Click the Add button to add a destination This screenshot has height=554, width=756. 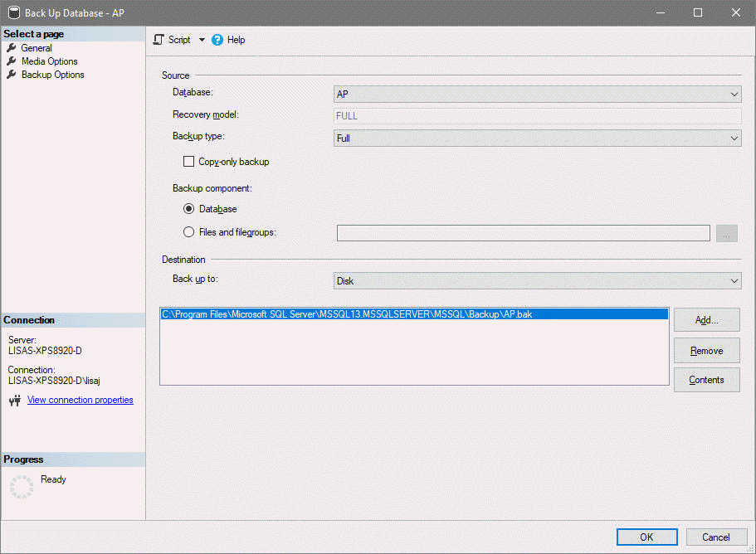tap(706, 319)
